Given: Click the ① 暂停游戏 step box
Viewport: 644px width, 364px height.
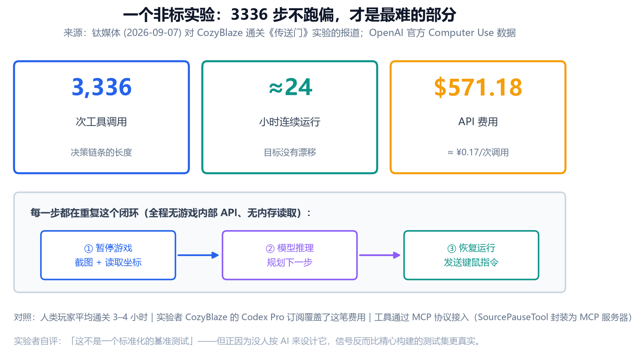Looking at the screenshot, I should 108,255.
